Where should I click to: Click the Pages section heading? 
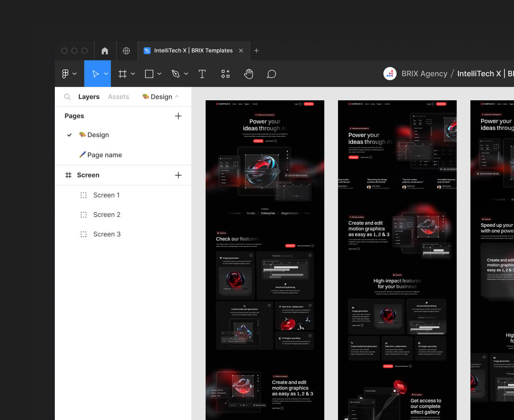(x=74, y=116)
